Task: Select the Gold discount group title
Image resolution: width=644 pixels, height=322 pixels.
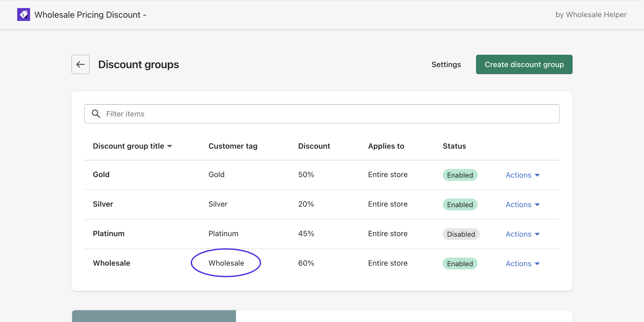Action: click(101, 174)
